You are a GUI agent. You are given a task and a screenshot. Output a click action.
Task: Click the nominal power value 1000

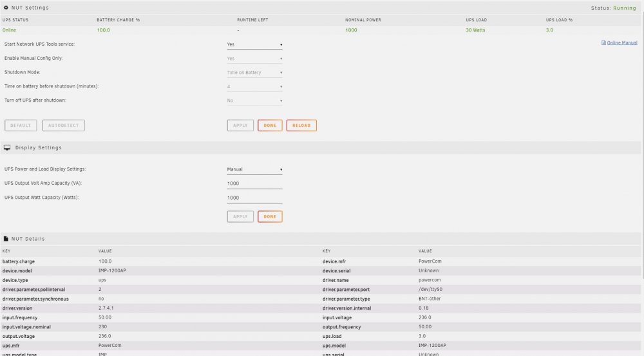click(351, 30)
